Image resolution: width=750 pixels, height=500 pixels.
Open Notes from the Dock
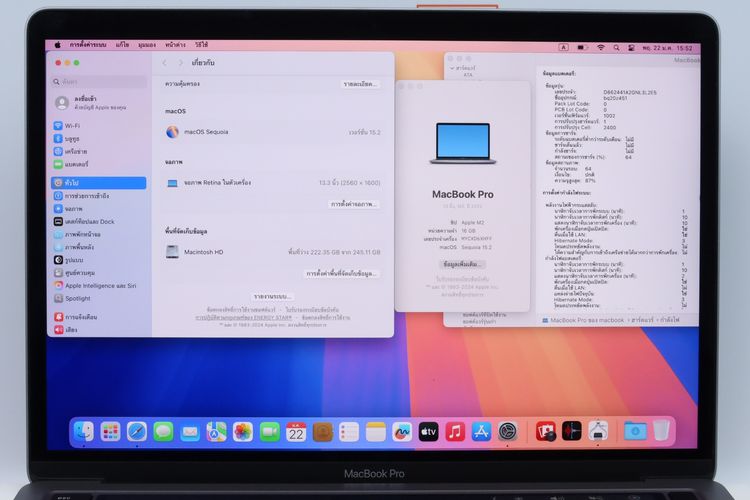(x=375, y=432)
